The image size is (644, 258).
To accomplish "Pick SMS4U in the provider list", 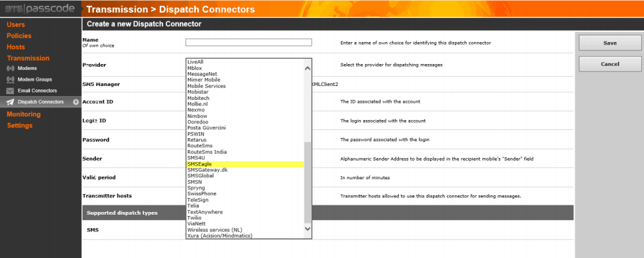I will (196, 158).
